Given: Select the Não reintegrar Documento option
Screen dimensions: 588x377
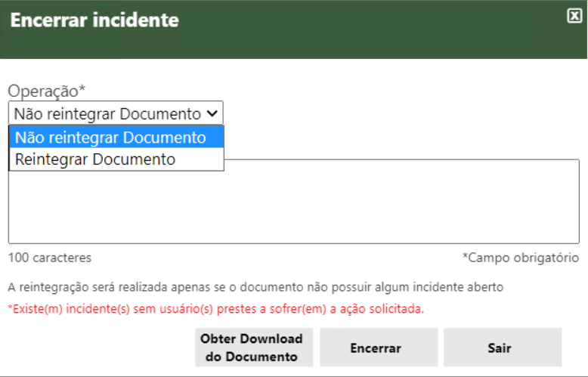Looking at the screenshot, I should [x=116, y=138].
